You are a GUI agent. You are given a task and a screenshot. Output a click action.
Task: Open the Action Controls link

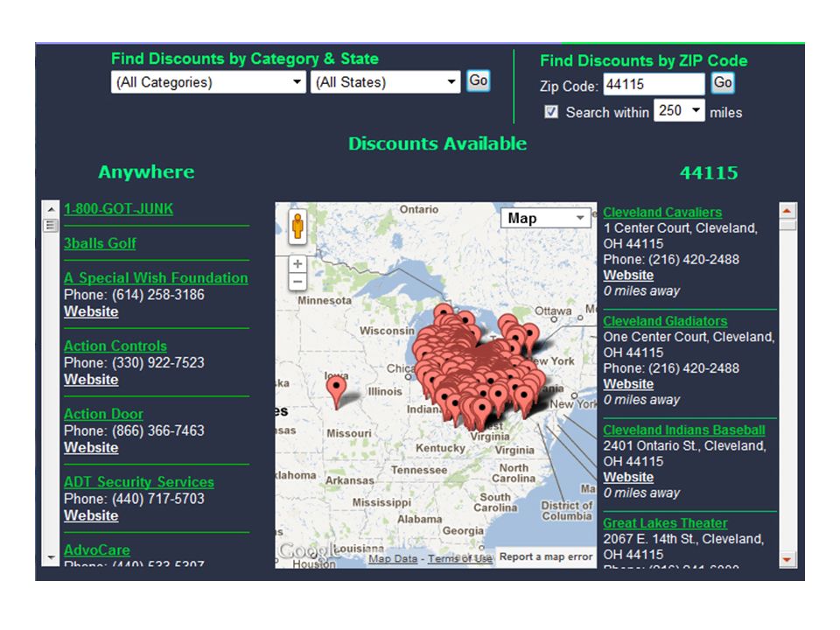tap(115, 346)
